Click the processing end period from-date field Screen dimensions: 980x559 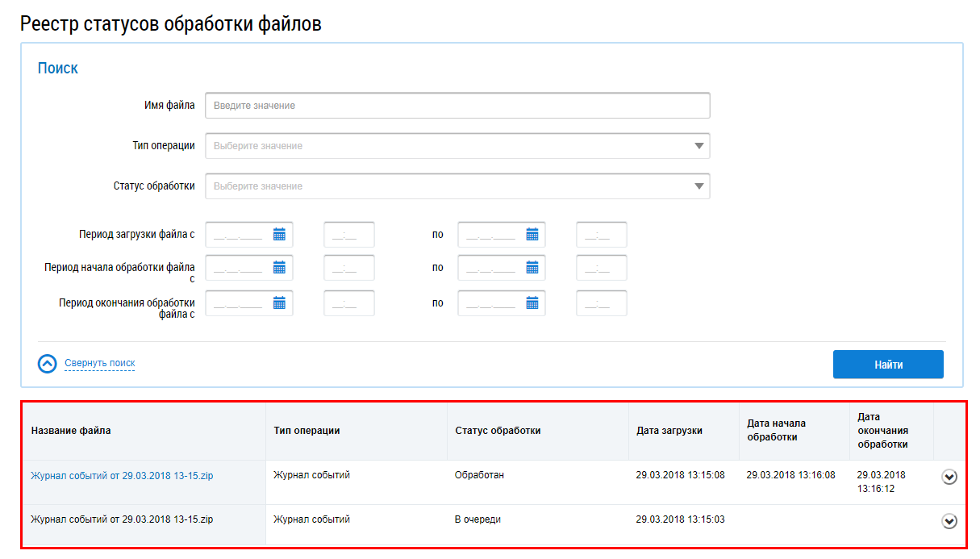click(x=239, y=303)
